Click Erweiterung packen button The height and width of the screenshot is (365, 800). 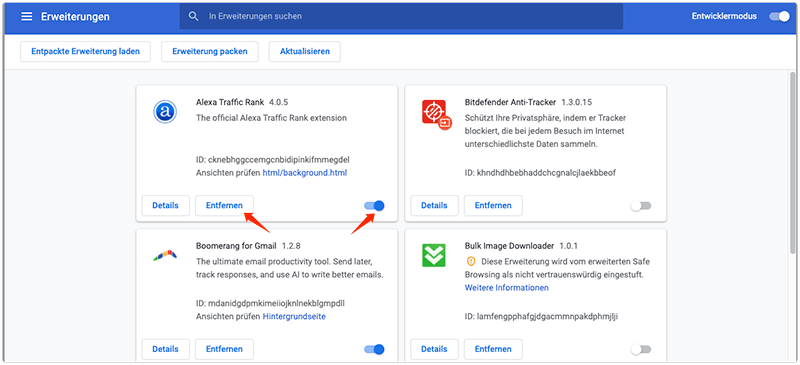click(x=210, y=52)
